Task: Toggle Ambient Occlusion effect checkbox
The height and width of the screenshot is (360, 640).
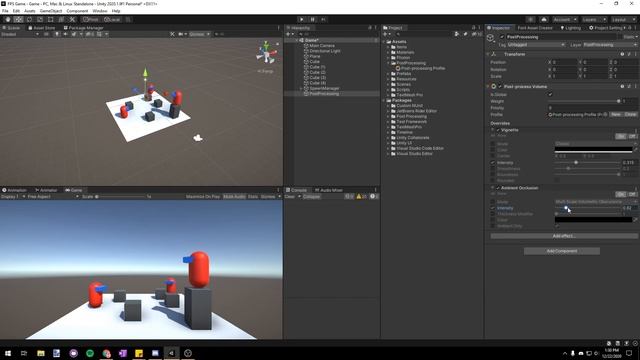Action: pyautogui.click(x=498, y=188)
